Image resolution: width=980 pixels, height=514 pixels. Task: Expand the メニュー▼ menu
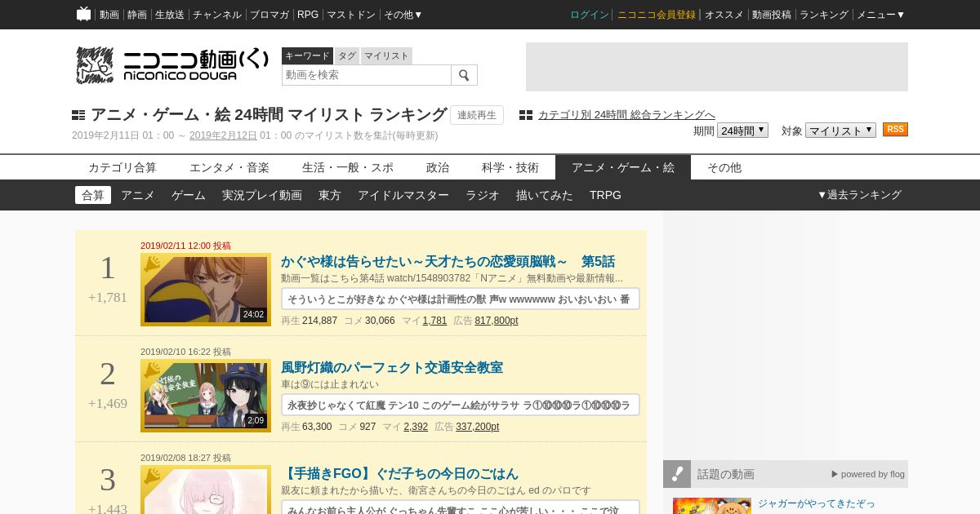point(880,15)
